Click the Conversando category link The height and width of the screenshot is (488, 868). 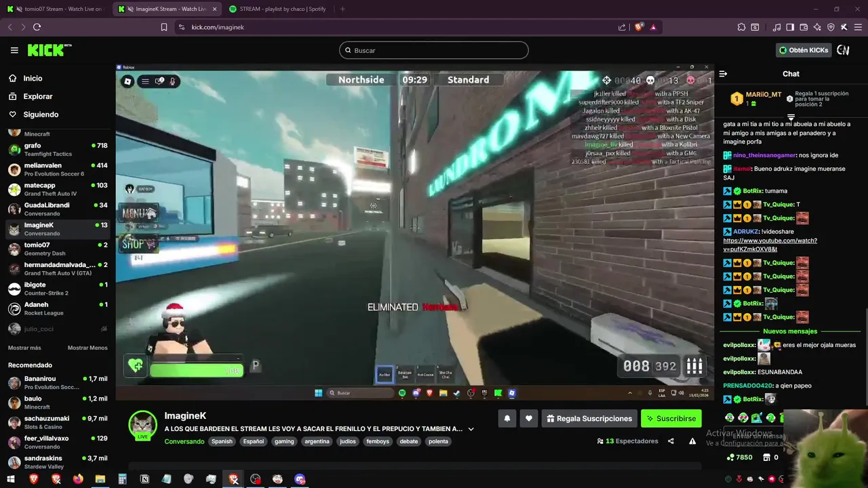184,441
